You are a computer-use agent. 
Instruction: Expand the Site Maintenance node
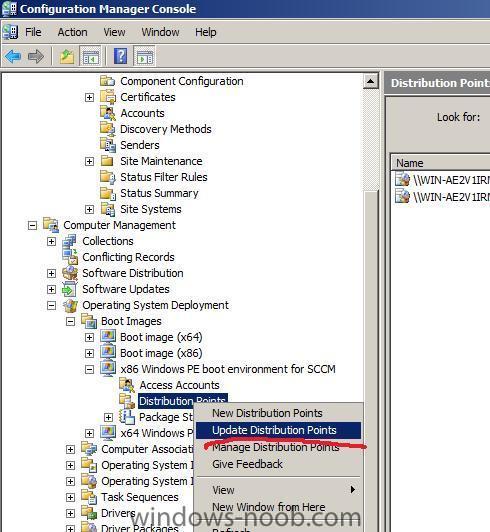tap(89, 161)
